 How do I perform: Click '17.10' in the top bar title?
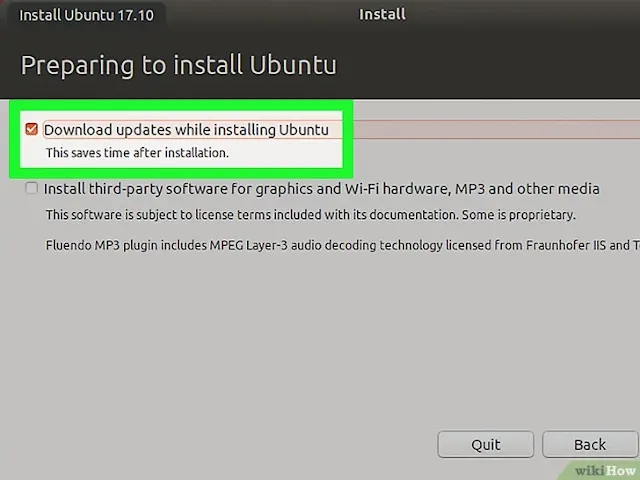pyautogui.click(x=136, y=16)
